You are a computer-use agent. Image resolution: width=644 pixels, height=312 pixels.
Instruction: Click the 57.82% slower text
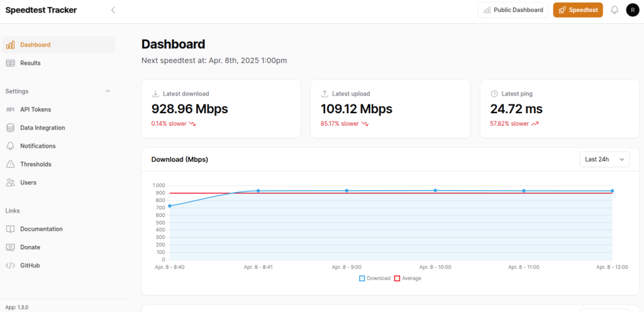click(509, 123)
